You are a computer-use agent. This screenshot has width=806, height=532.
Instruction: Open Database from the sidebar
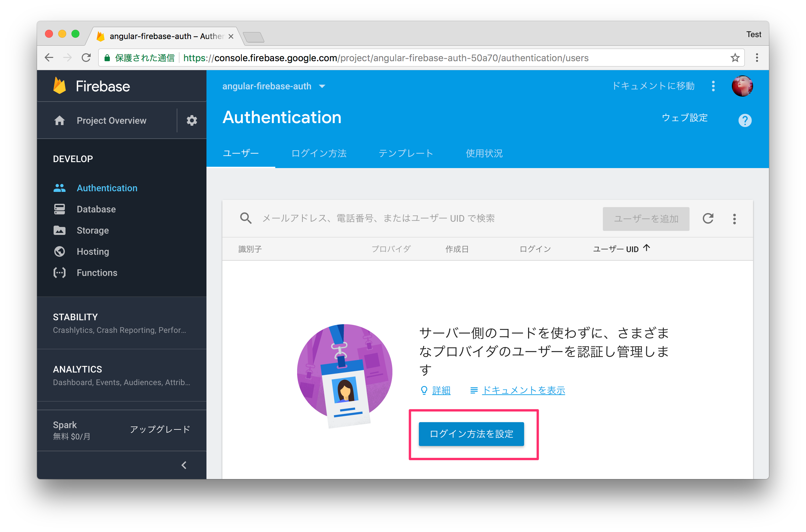[x=96, y=209]
